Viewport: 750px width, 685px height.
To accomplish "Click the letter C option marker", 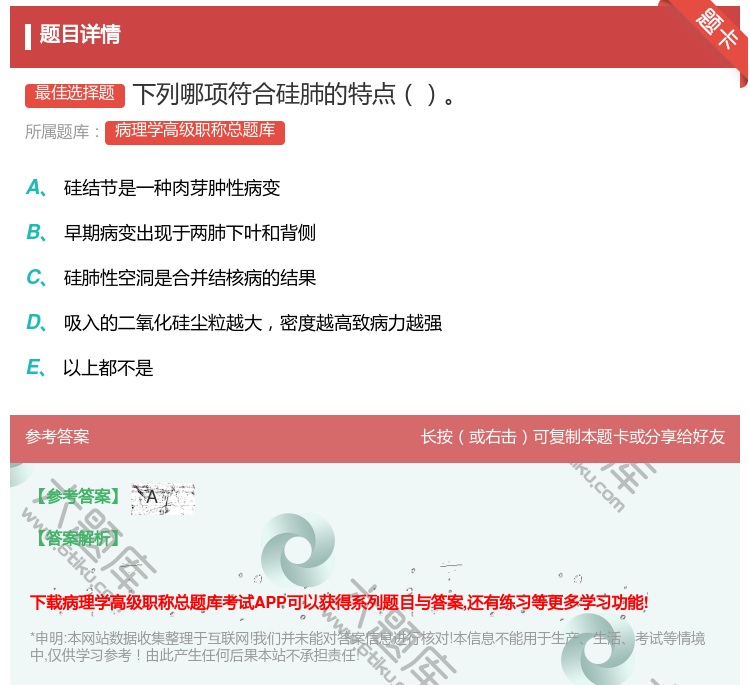I will click(36, 277).
